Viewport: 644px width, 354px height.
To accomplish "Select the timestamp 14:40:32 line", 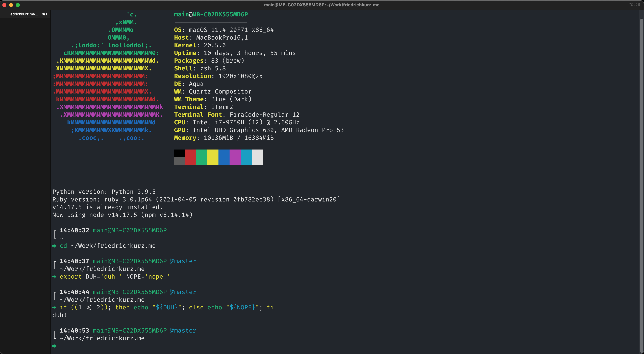I will point(74,230).
